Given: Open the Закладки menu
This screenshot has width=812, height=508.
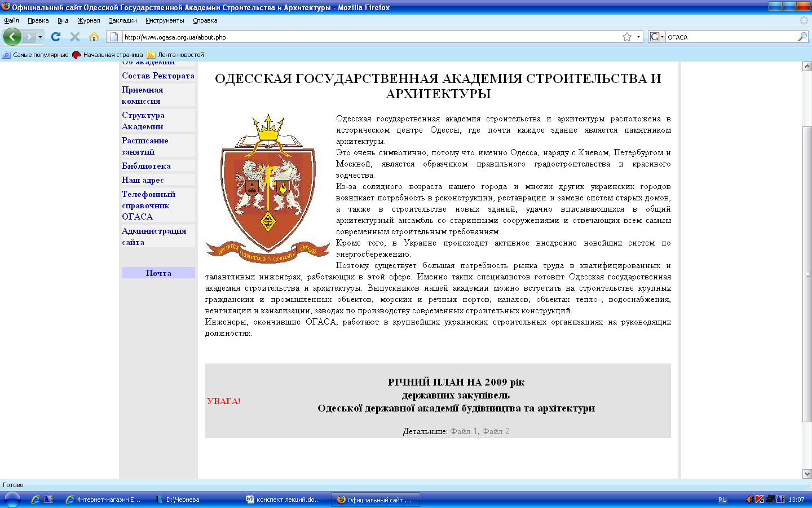Looking at the screenshot, I should (123, 20).
